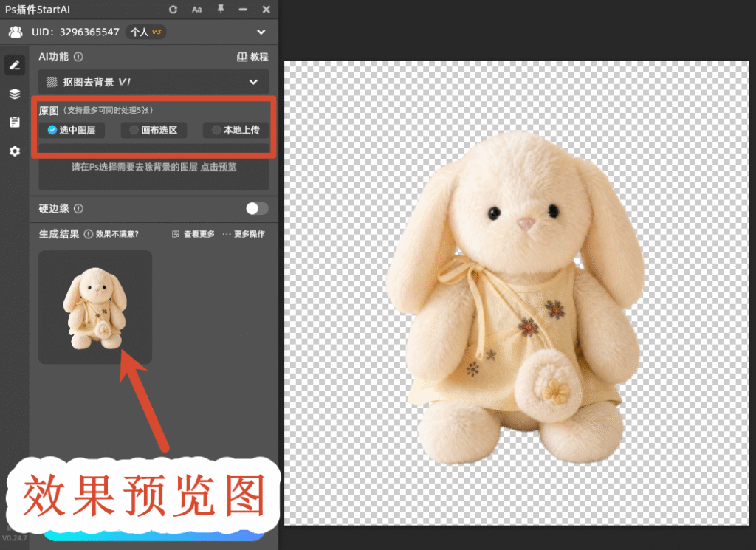This screenshot has height=550, width=756.
Task: Open the 更多操作 menu
Action: coord(244,234)
